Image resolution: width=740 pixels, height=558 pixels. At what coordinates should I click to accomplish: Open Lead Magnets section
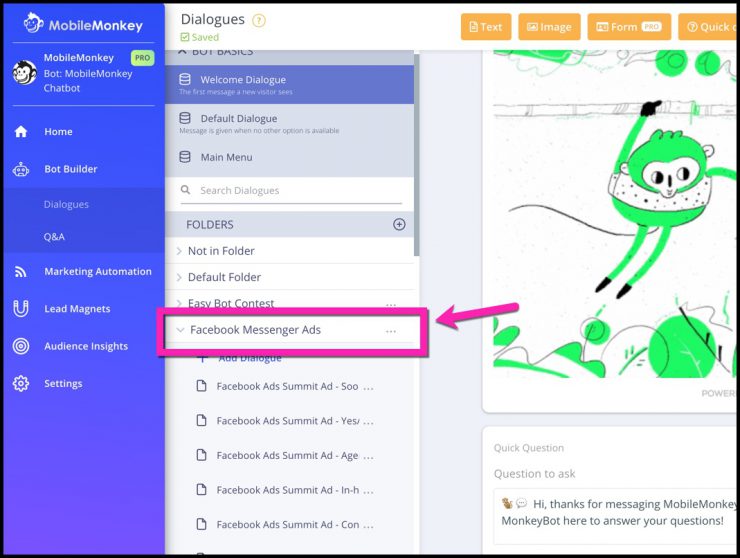pyautogui.click(x=77, y=309)
